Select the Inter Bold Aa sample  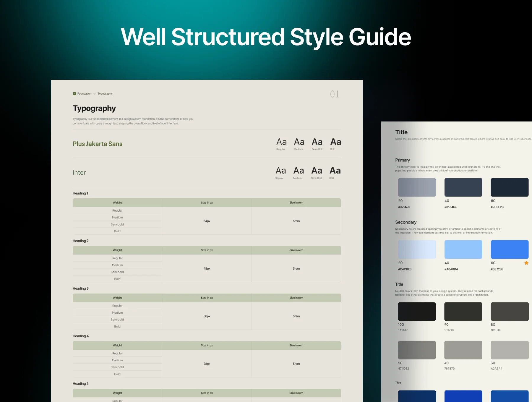point(335,171)
